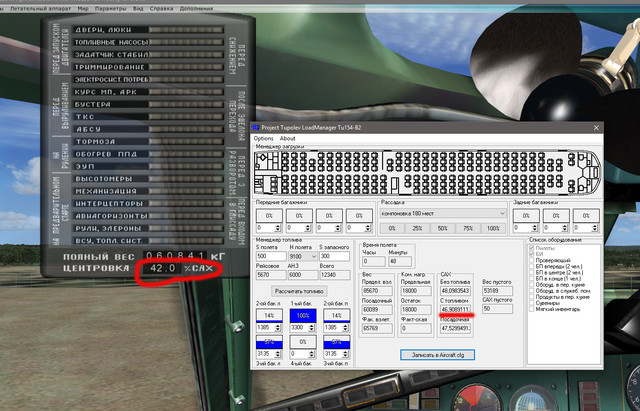Click the 4th tank 0% fuel gauge
640x411 pixels.
303,342
